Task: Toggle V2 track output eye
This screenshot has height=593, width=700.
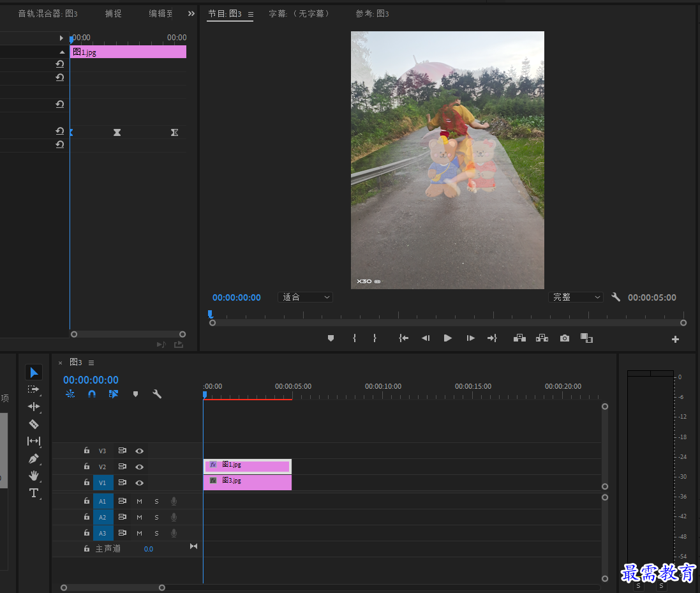Action: 139,467
